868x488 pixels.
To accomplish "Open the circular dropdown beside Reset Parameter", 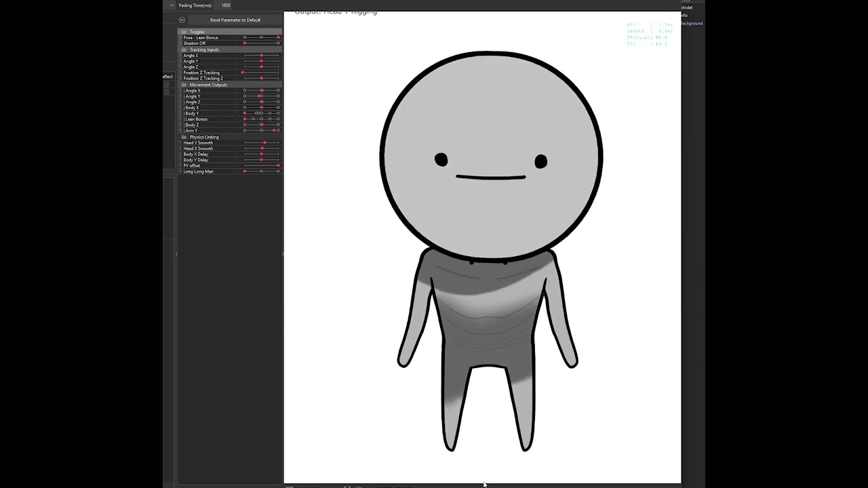I will (x=182, y=20).
